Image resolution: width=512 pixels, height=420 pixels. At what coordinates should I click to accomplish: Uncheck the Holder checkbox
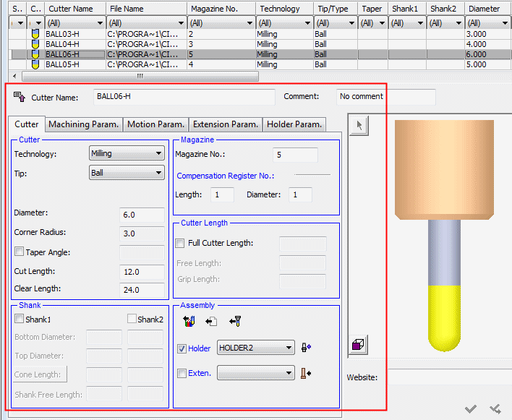click(x=182, y=348)
